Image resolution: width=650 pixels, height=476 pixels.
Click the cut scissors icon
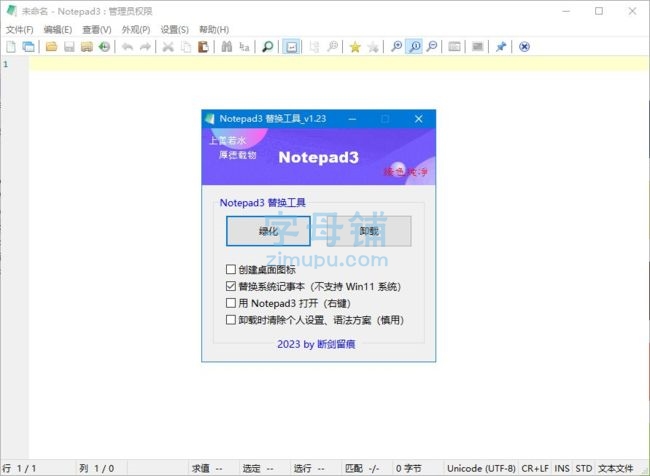[x=168, y=47]
